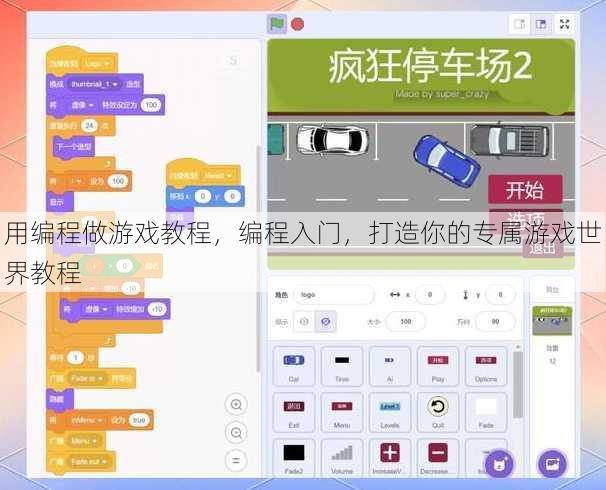
Task: Click the green flag to run project
Action: click(x=277, y=24)
